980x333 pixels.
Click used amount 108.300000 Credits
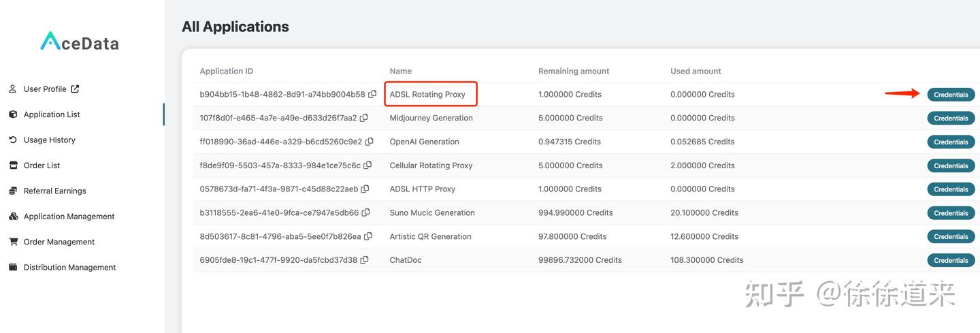(707, 260)
